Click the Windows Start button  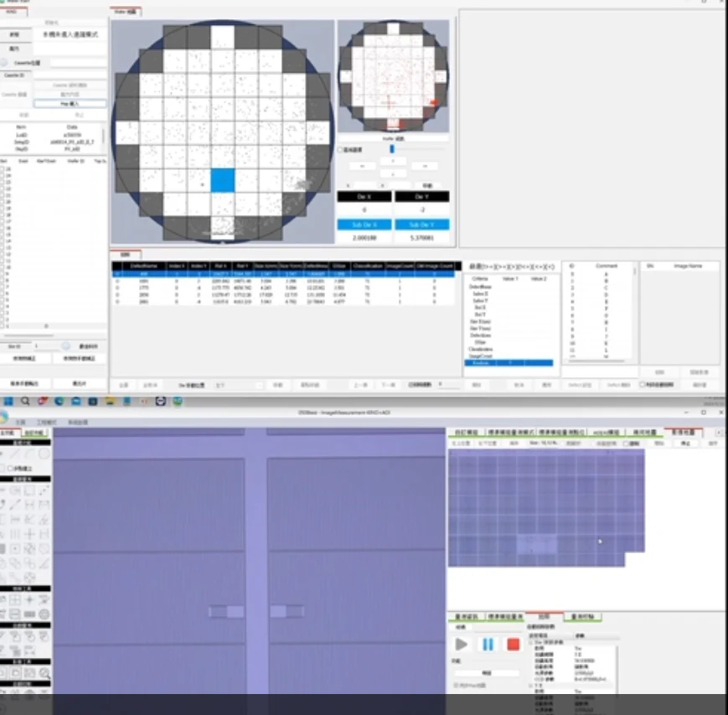click(x=8, y=402)
